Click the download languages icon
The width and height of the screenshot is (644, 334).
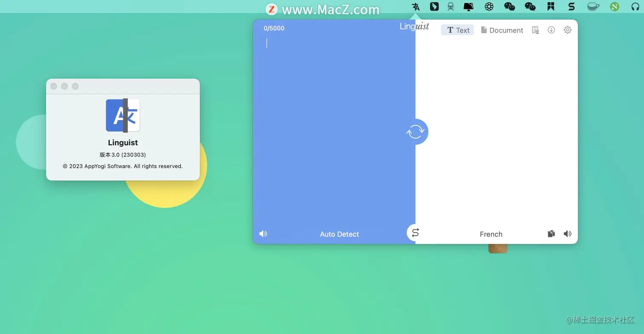coord(551,30)
